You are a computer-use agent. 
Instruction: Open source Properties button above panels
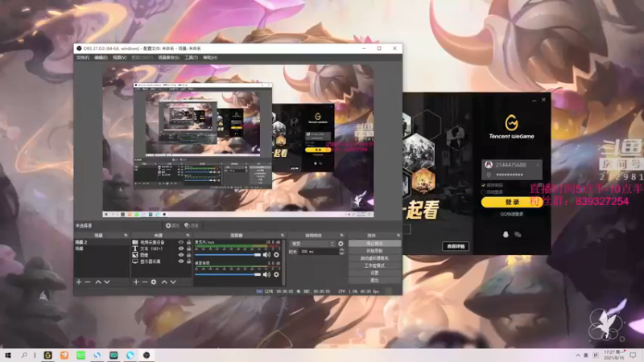172,225
